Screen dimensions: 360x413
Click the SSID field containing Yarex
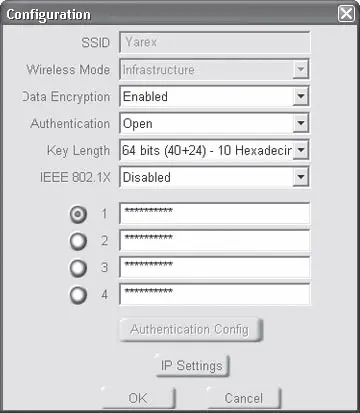click(x=215, y=42)
